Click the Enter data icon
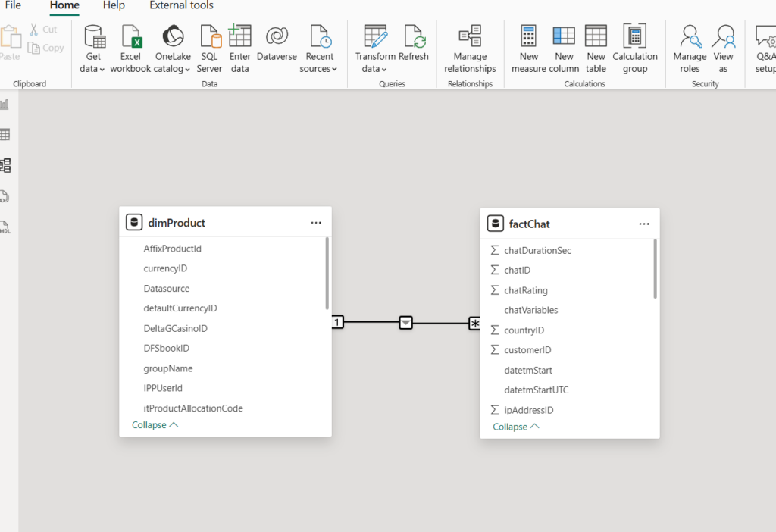Image resolution: width=776 pixels, height=532 pixels. coord(240,36)
